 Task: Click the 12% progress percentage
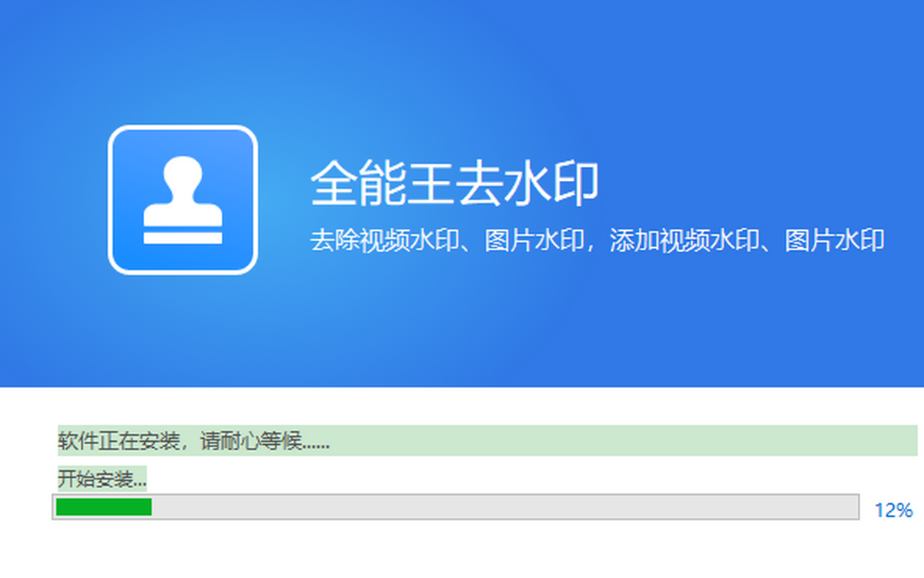[893, 510]
